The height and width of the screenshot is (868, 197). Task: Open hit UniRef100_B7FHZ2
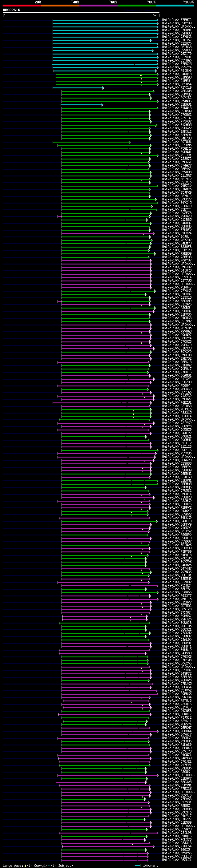pos(177,20)
